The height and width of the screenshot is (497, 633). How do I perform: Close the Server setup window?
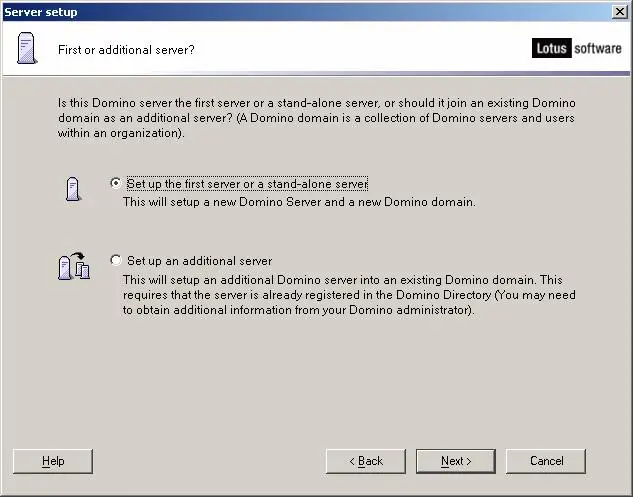point(619,11)
